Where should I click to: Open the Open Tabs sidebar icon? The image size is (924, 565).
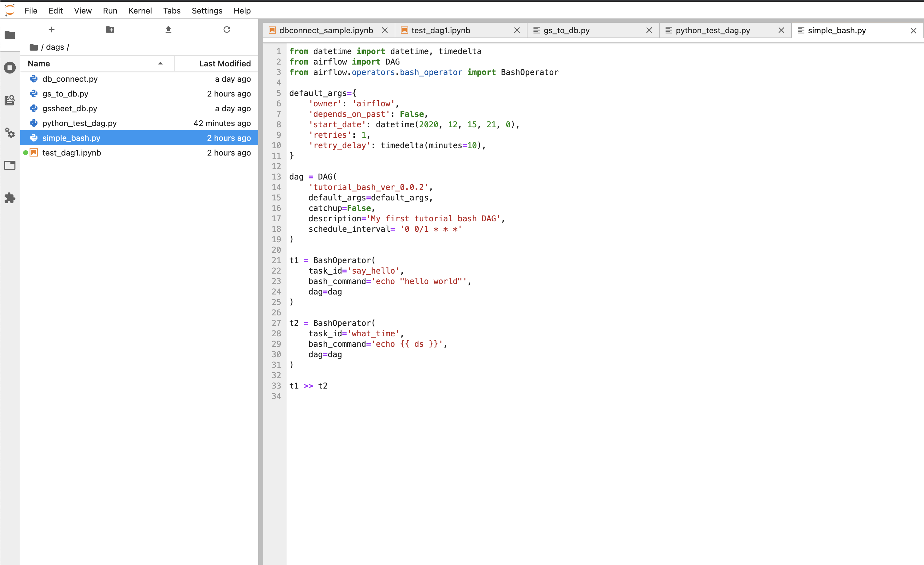coord(10,165)
